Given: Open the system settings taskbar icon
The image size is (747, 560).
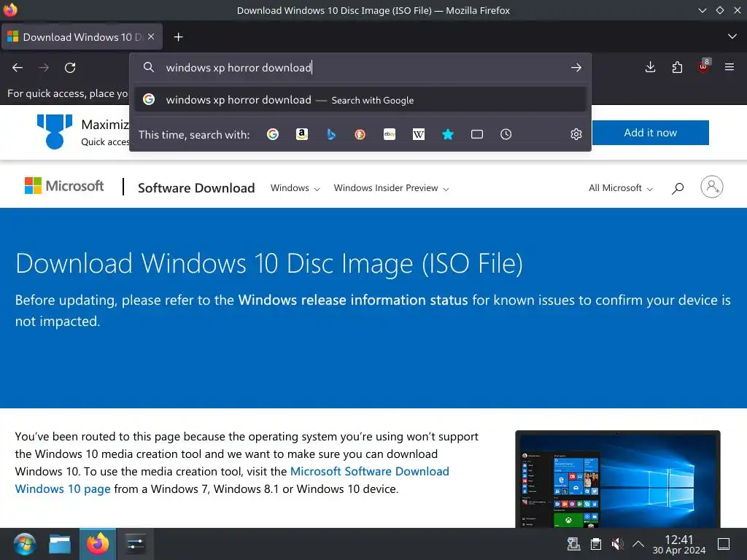Looking at the screenshot, I should (x=135, y=544).
